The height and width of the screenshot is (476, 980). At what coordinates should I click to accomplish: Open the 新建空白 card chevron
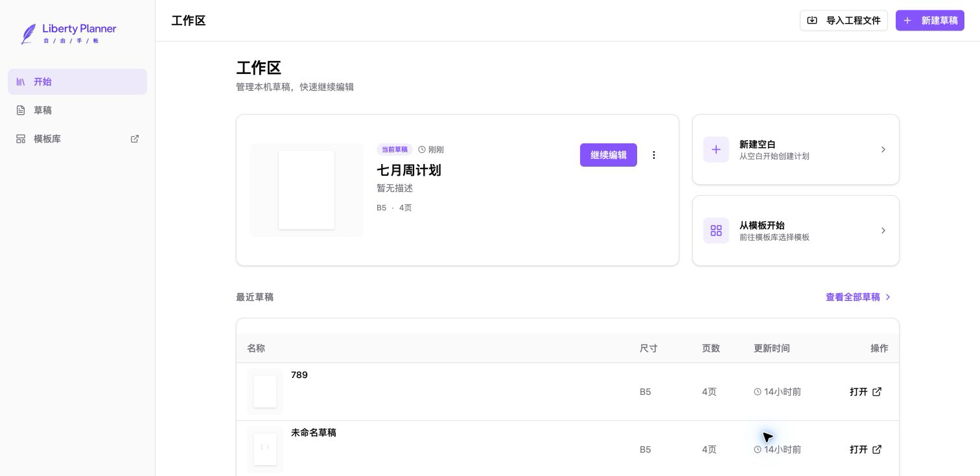pos(883,150)
